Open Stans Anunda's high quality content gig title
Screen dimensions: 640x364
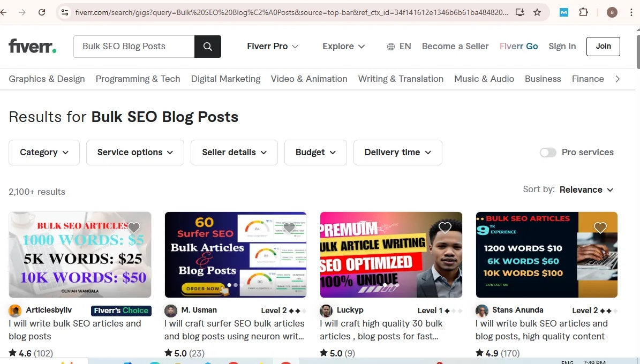541,330
